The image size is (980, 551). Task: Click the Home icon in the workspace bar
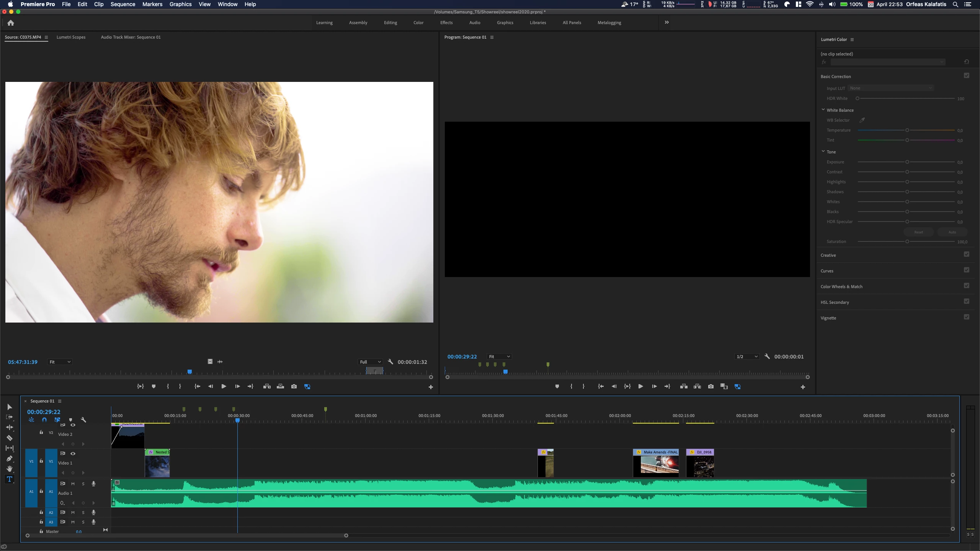click(x=11, y=23)
